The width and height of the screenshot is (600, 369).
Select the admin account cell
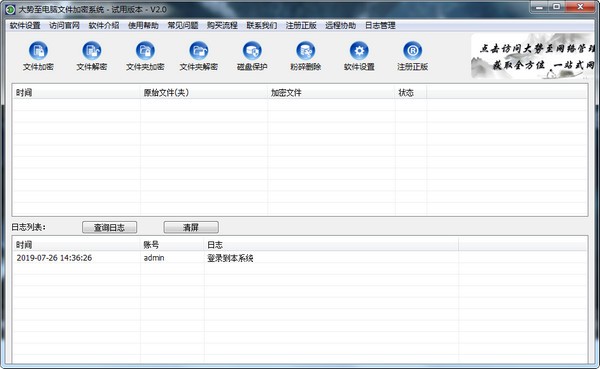(x=154, y=258)
